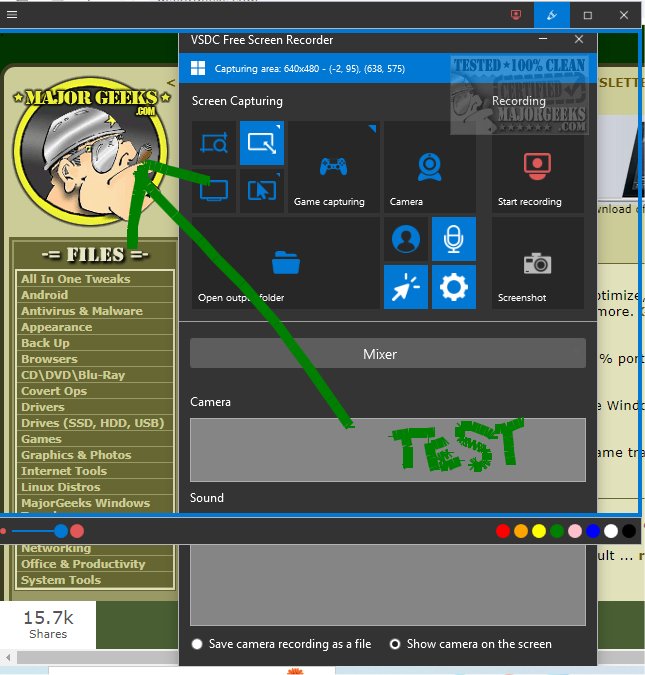Open the System Tools category link
Viewport: 645px width, 675px height.
(x=61, y=580)
